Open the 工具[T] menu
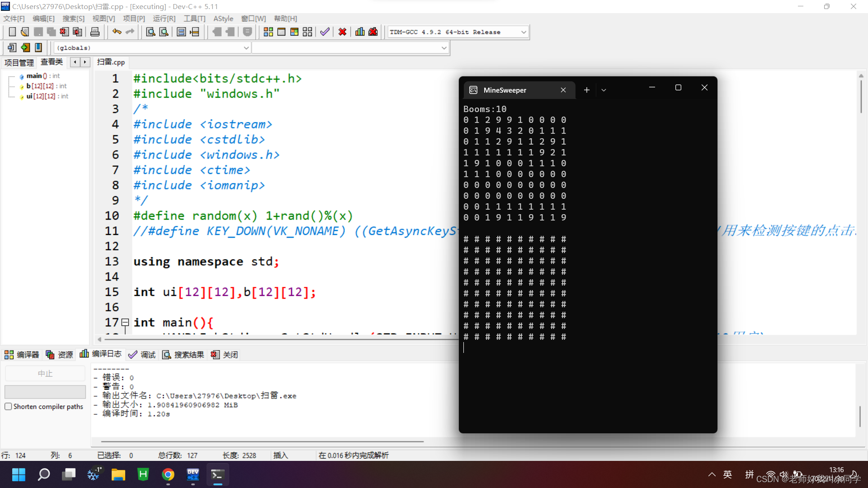 194,19
